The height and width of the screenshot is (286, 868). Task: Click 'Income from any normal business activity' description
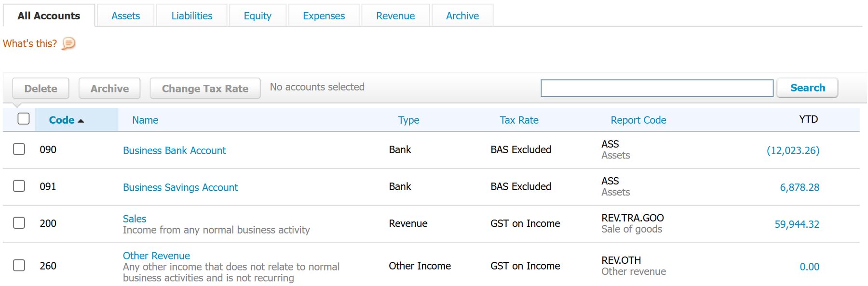pyautogui.click(x=217, y=230)
